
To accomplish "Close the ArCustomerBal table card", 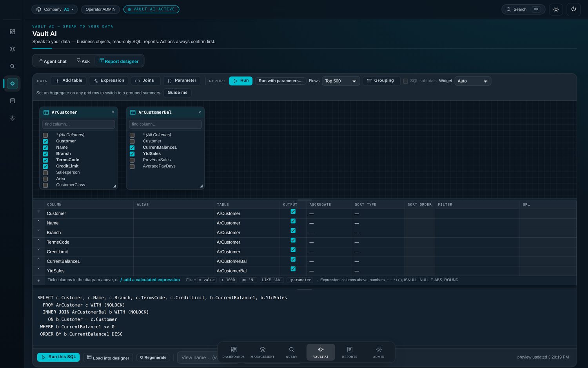I will [200, 112].
